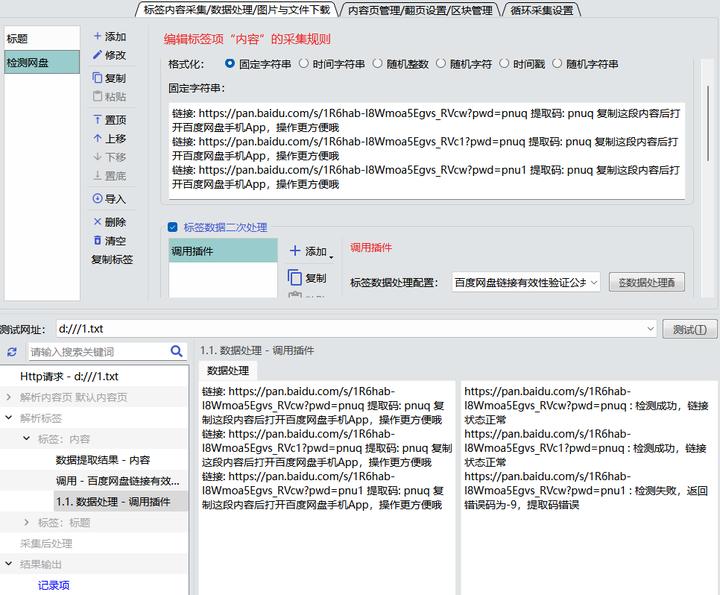
Task: Open the 测试网址 dropdown arrow
Action: pyautogui.click(x=650, y=329)
